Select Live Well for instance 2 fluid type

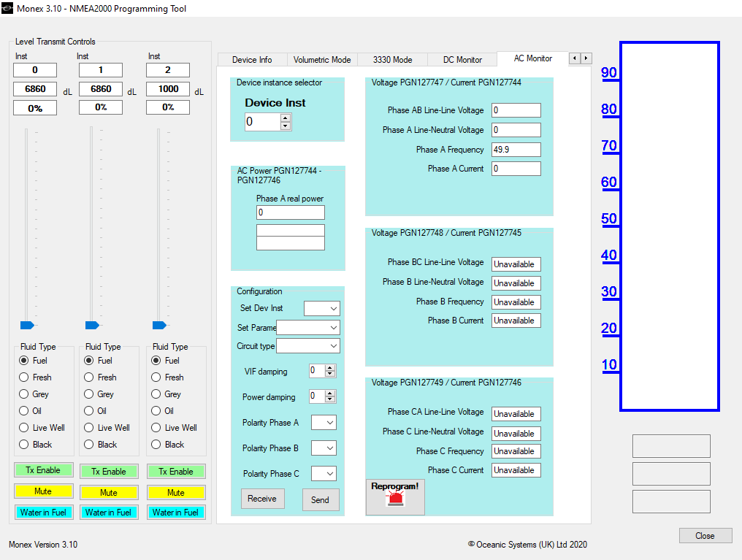tap(156, 428)
